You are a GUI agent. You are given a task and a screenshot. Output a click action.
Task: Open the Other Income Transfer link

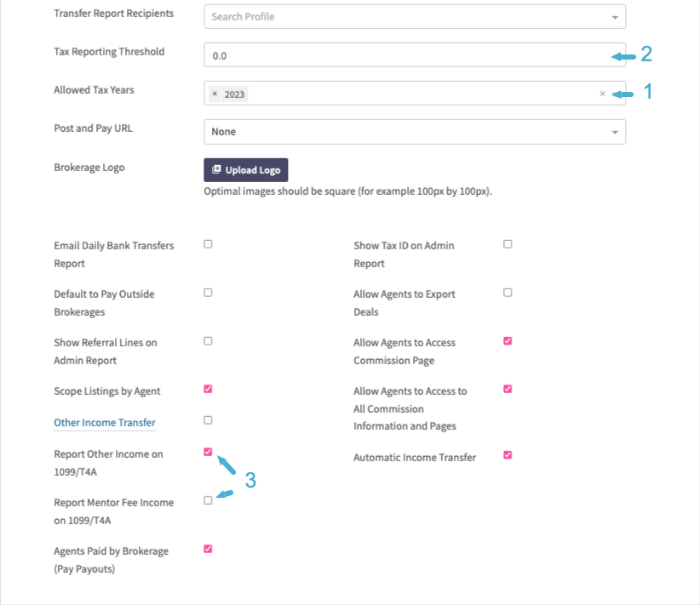(x=105, y=423)
